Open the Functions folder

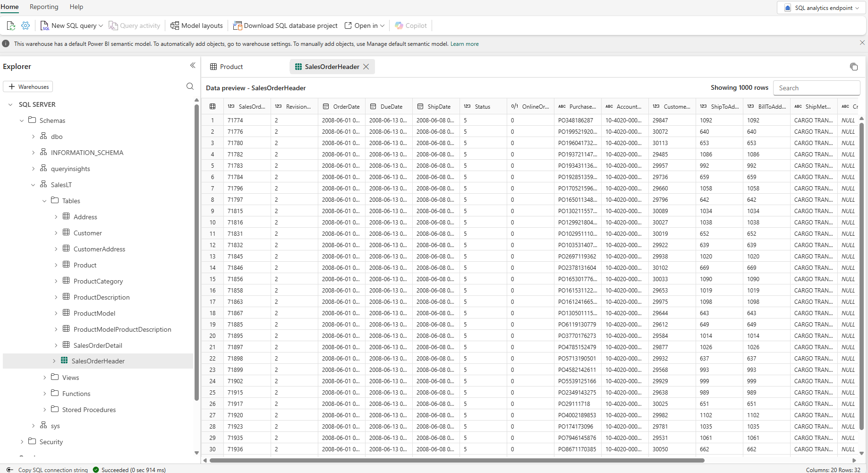coord(76,394)
